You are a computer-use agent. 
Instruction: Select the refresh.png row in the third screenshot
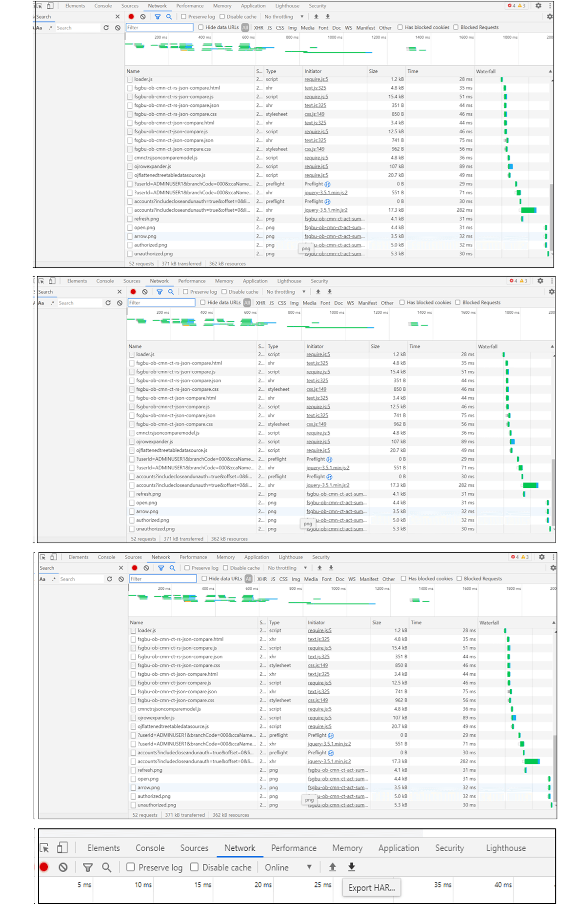tap(341, 770)
